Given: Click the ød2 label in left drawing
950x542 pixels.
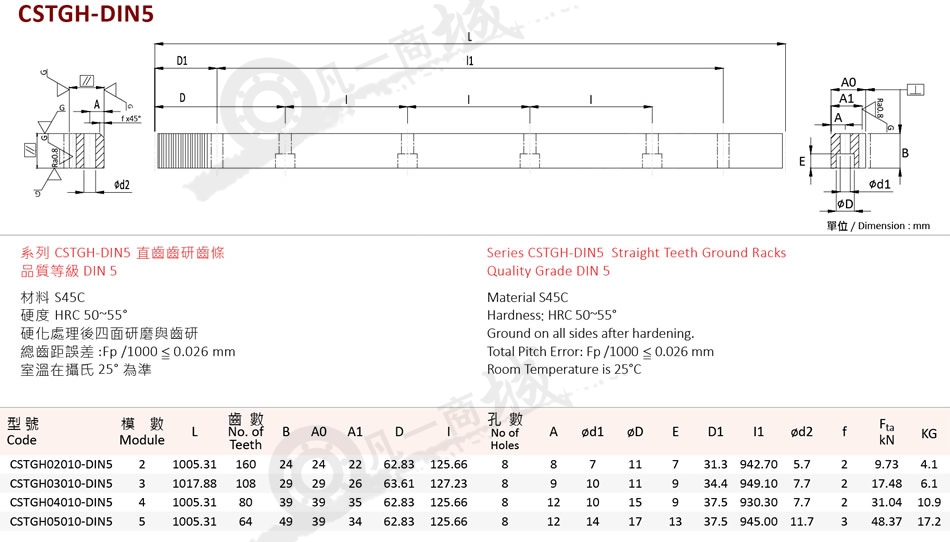Looking at the screenshot, I should (x=122, y=185).
